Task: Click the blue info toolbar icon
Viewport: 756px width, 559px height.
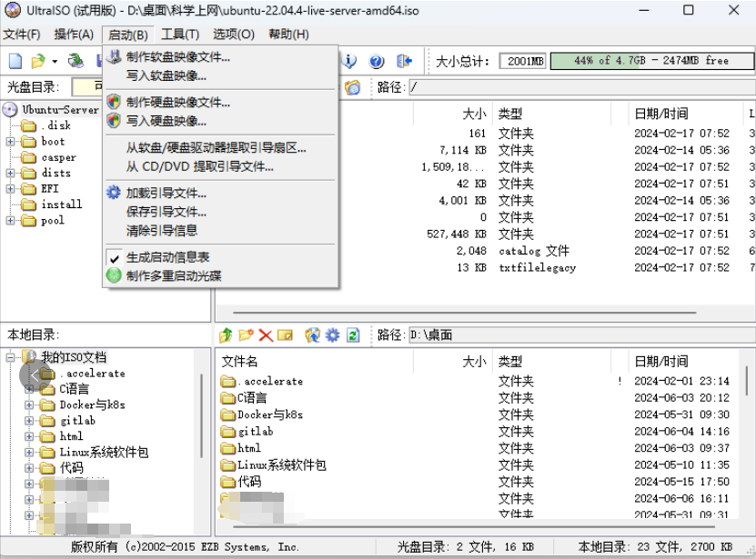Action: pyautogui.click(x=349, y=61)
